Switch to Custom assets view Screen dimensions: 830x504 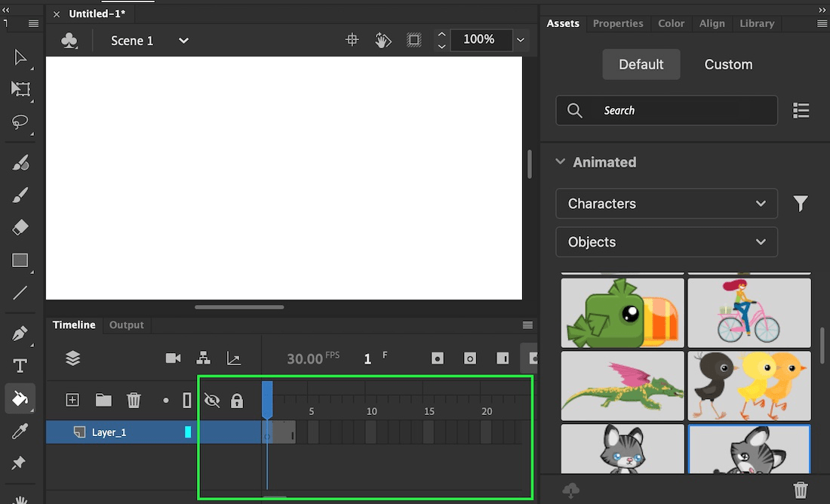(x=727, y=64)
